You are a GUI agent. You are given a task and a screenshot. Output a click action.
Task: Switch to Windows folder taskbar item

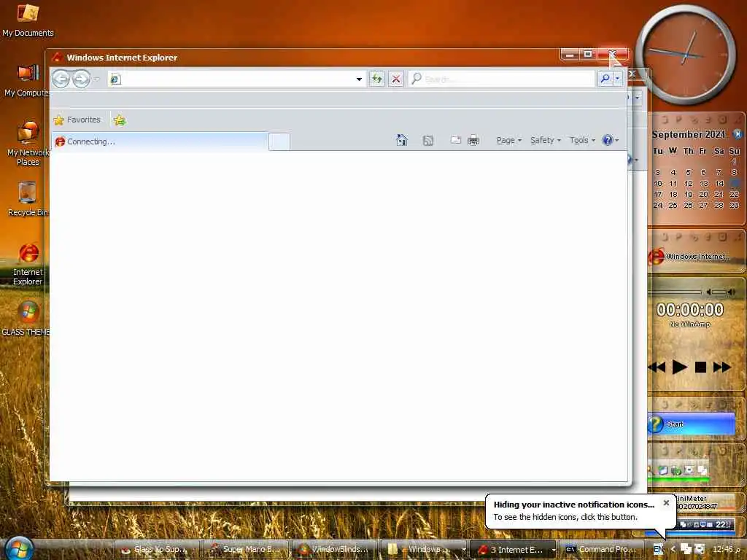pyautogui.click(x=424, y=550)
